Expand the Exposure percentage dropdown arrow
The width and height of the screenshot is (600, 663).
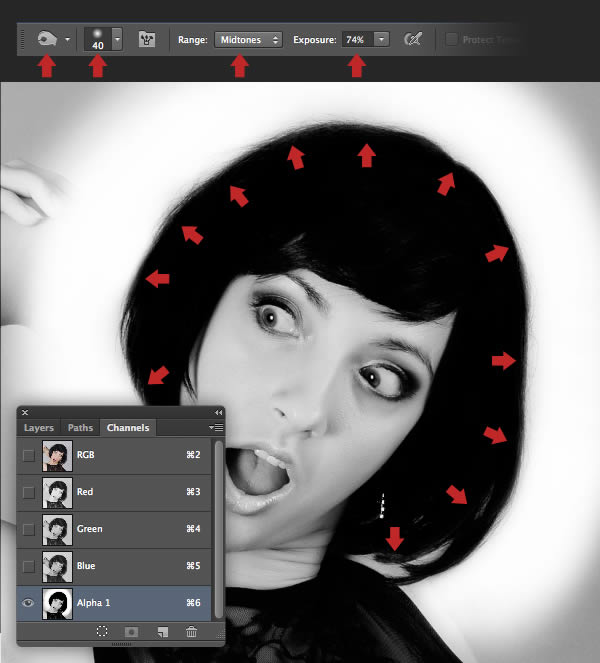click(381, 39)
